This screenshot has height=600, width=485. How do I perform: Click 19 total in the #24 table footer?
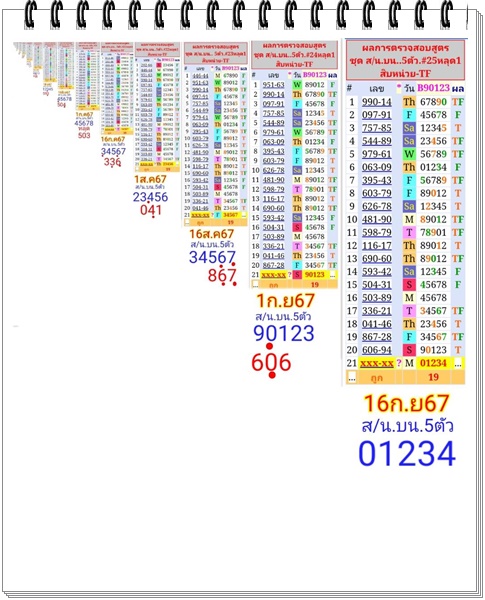315,284
